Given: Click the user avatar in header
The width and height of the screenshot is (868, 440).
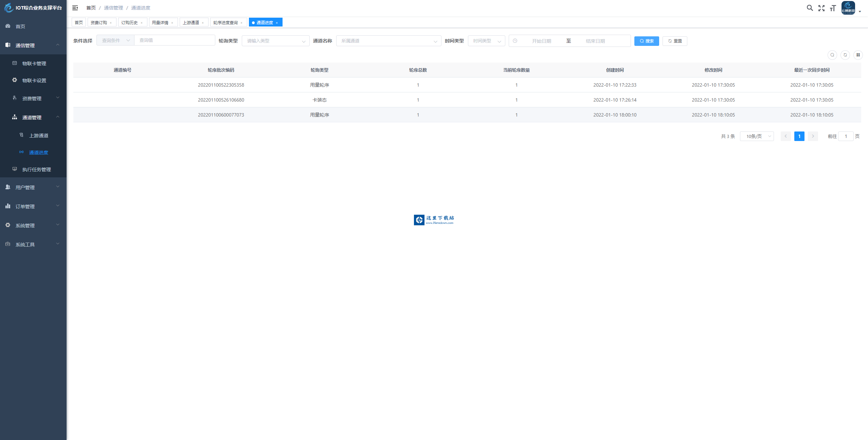Looking at the screenshot, I should pyautogui.click(x=848, y=8).
